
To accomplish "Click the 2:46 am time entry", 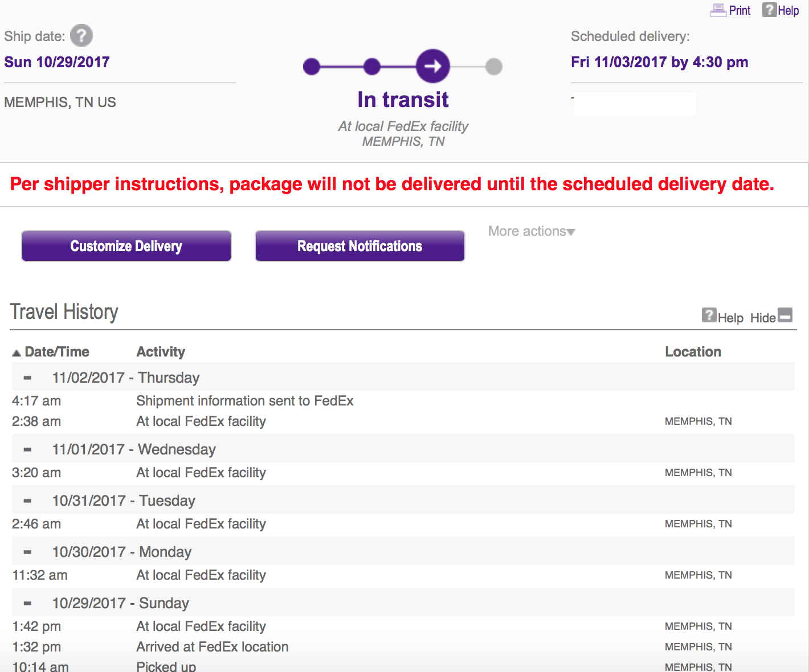I will pos(36,524).
